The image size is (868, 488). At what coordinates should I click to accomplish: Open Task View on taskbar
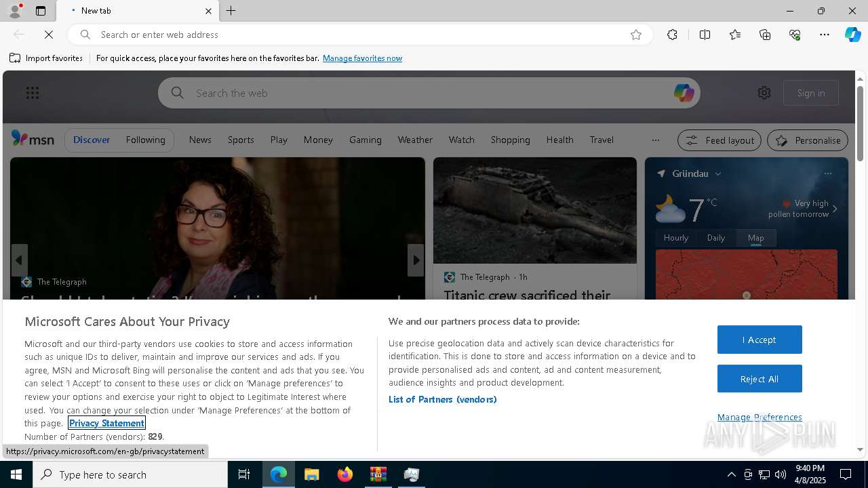[244, 474]
